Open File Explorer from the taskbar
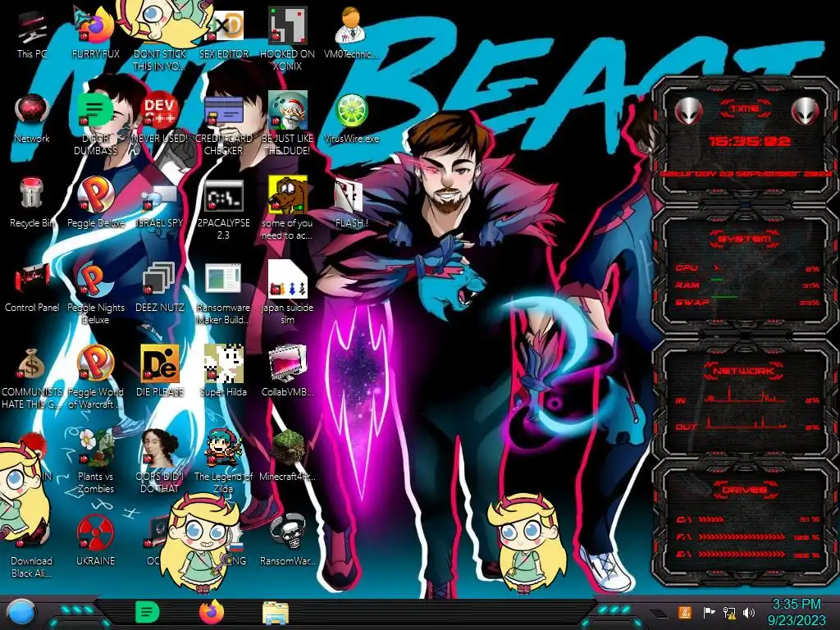840x630 pixels. tap(276, 614)
